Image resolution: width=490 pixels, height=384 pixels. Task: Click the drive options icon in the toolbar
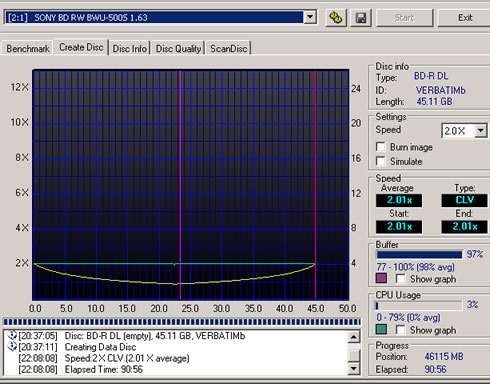point(335,18)
